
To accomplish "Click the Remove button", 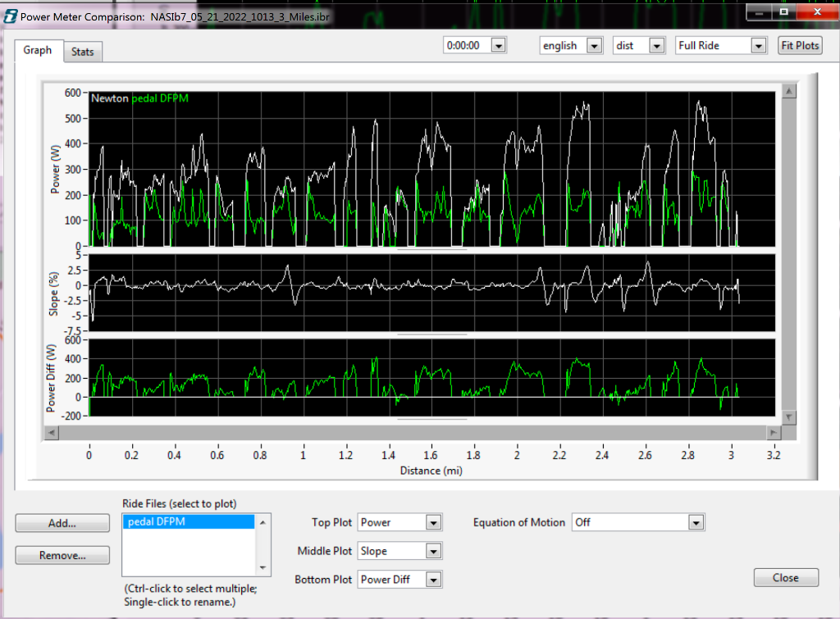I will pos(62,555).
